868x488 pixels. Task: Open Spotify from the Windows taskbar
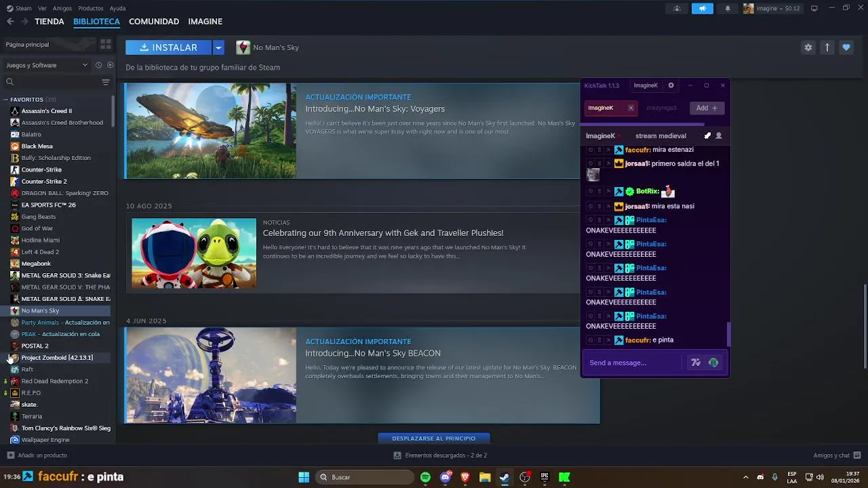(x=425, y=477)
